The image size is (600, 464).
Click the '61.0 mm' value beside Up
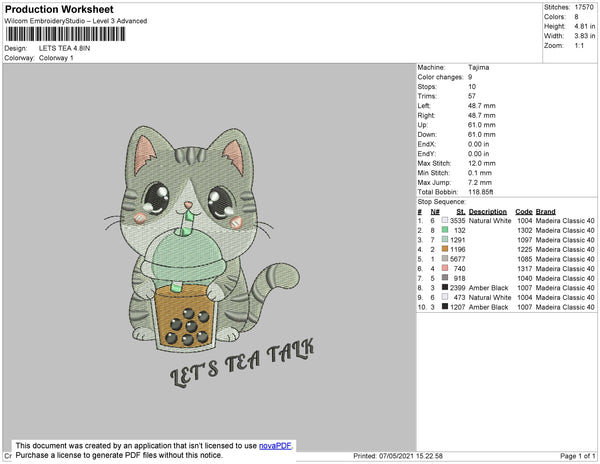pos(481,125)
